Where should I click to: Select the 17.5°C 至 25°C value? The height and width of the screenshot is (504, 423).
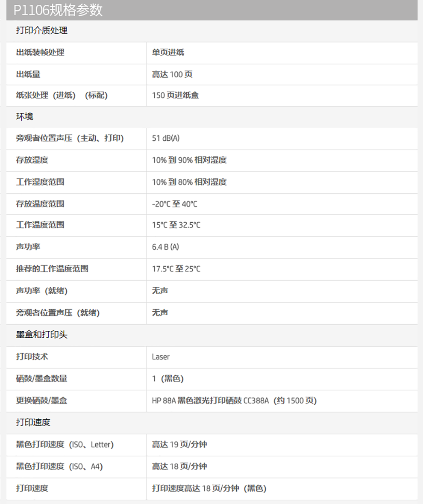click(x=176, y=269)
